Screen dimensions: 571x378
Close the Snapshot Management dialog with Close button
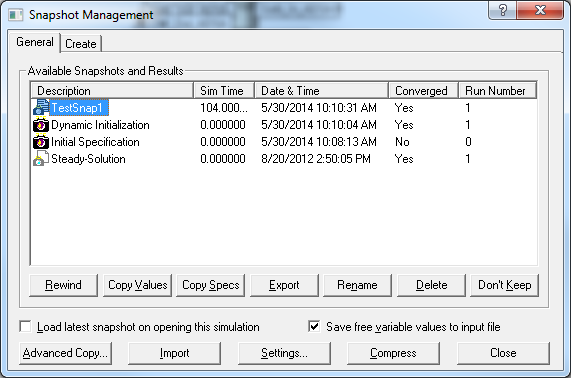[x=503, y=353]
